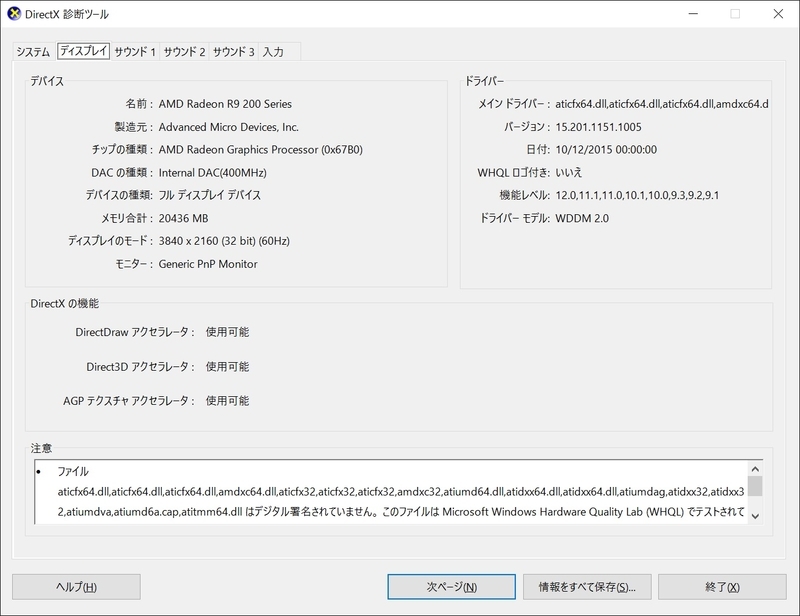Close the DirectX 診断ツール window
Viewport: 800px width, 616px height.
pos(778,14)
